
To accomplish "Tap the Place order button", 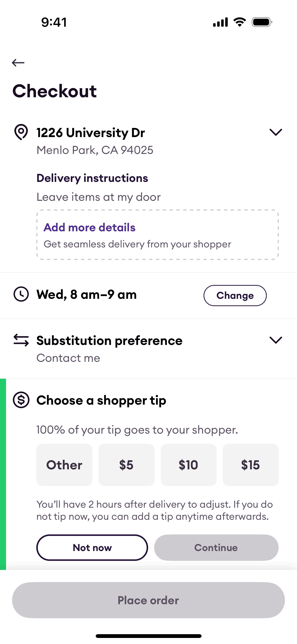I will pyautogui.click(x=148, y=600).
